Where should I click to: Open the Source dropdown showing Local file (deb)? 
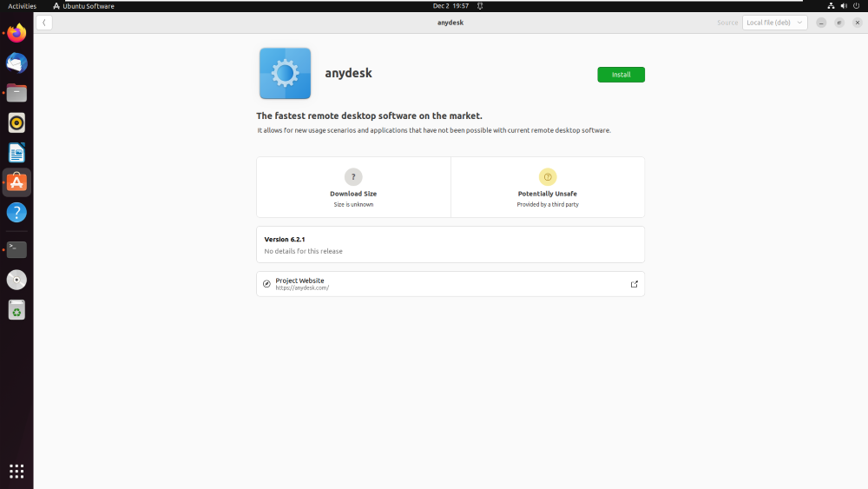[774, 23]
